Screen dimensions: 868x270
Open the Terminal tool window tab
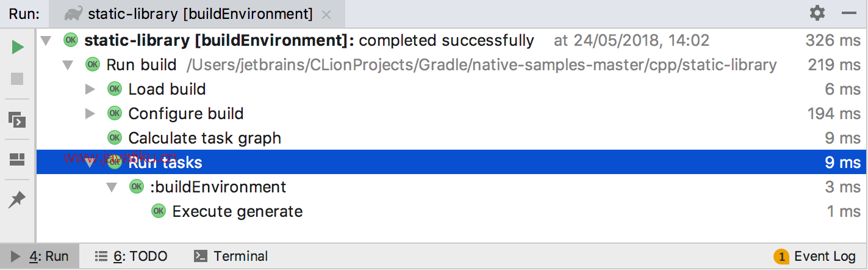click(231, 257)
